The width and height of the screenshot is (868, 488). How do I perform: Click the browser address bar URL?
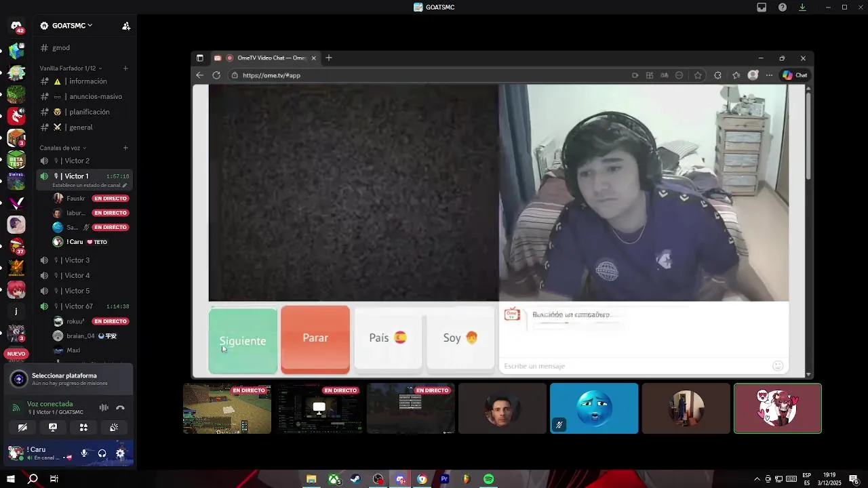(x=271, y=75)
